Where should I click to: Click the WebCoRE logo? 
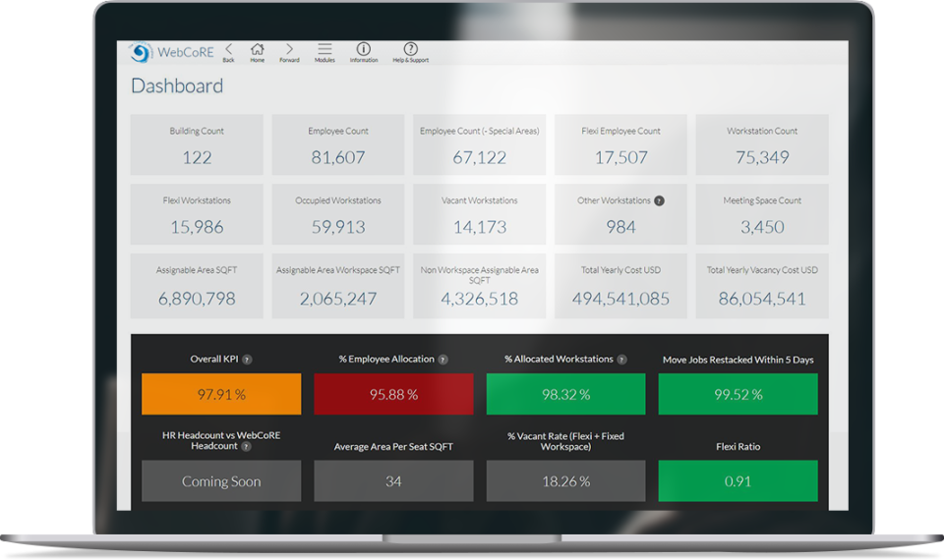(172, 53)
